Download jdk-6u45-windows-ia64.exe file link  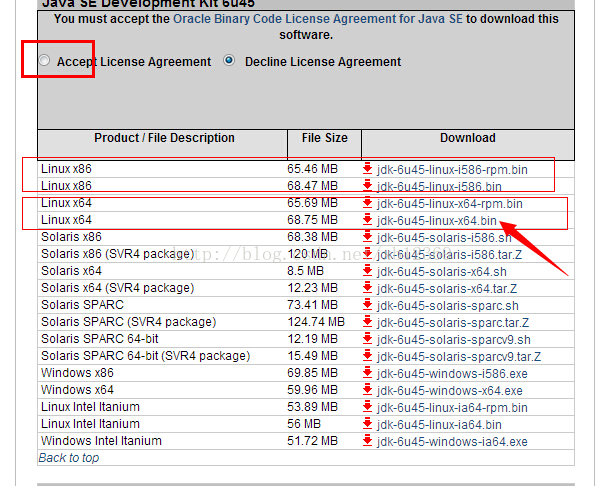coord(452,442)
